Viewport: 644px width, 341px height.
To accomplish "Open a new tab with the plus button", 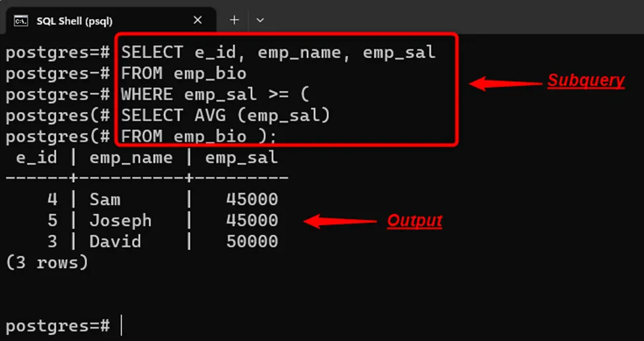I will (234, 20).
